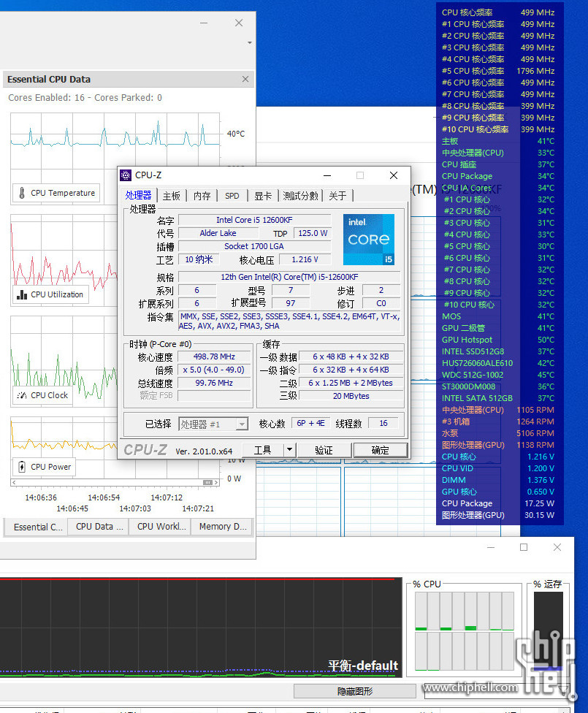The image size is (588, 713).
Task: Select the Memory D... bottom tab
Action: point(222,527)
